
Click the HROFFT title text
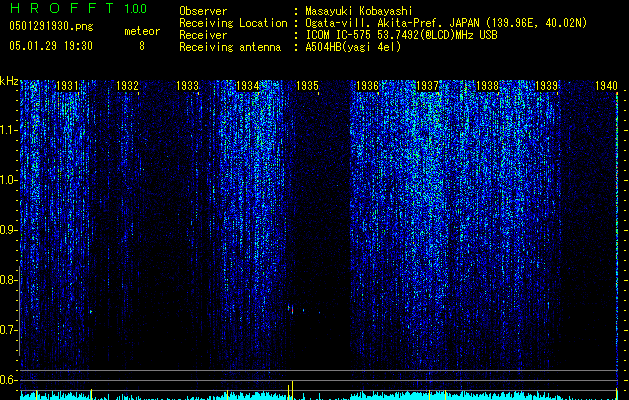point(62,8)
